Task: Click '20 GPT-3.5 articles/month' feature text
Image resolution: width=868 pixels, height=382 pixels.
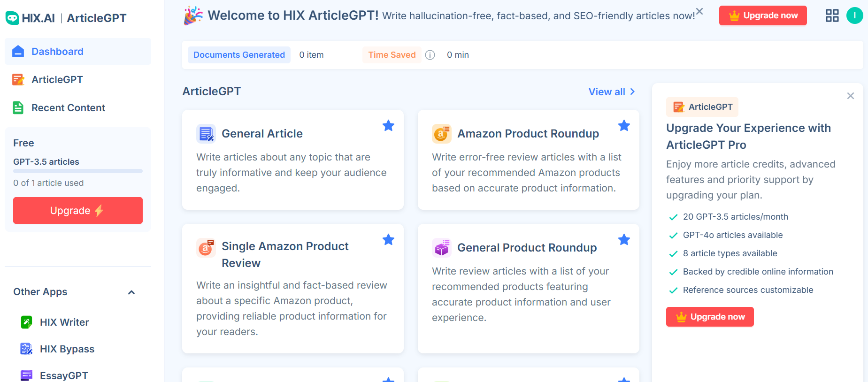Action: coord(736,217)
